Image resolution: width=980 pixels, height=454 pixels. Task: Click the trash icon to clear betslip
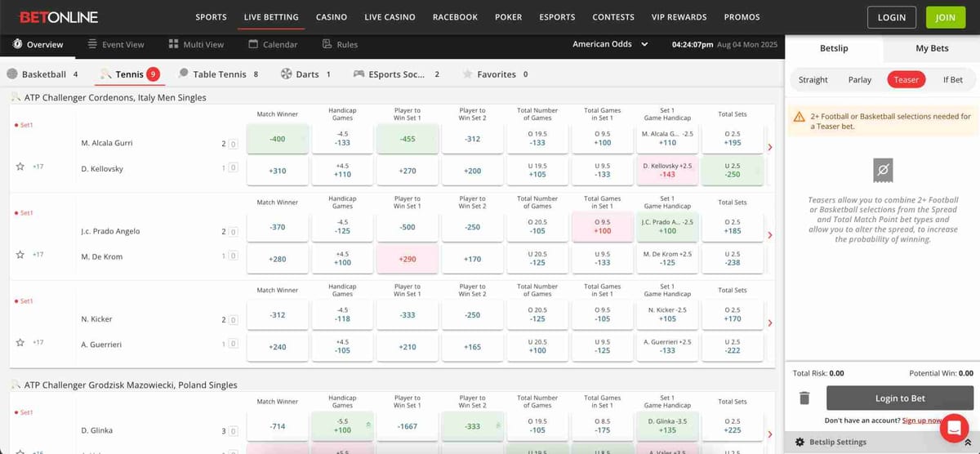pos(804,398)
